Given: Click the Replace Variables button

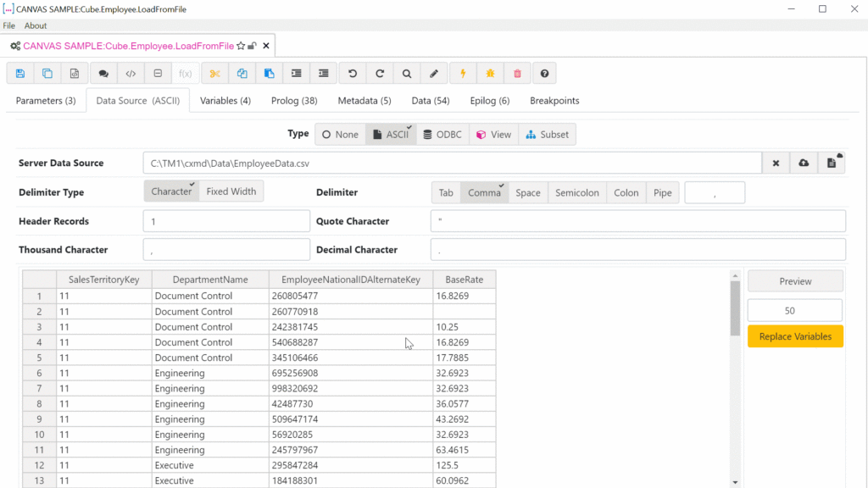Looking at the screenshot, I should (795, 336).
